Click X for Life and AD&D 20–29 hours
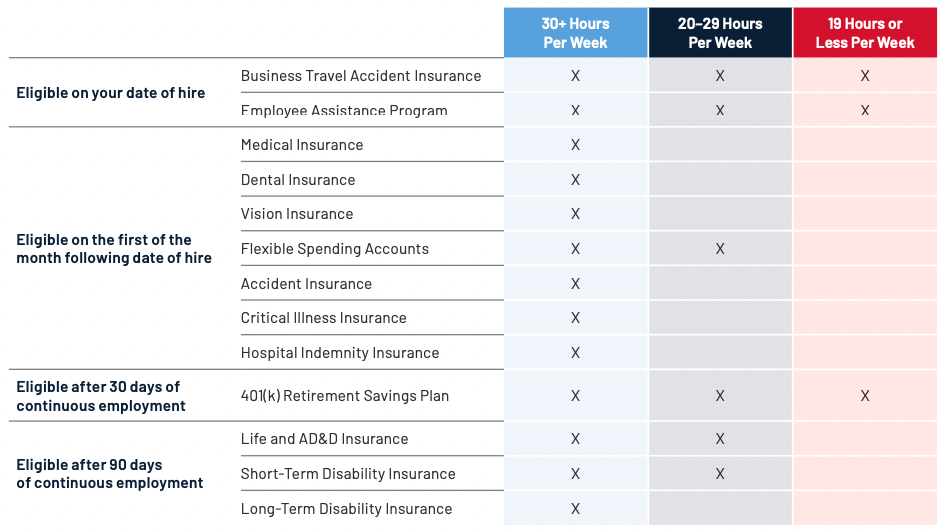Image resolution: width=941 pixels, height=532 pixels. 720,439
